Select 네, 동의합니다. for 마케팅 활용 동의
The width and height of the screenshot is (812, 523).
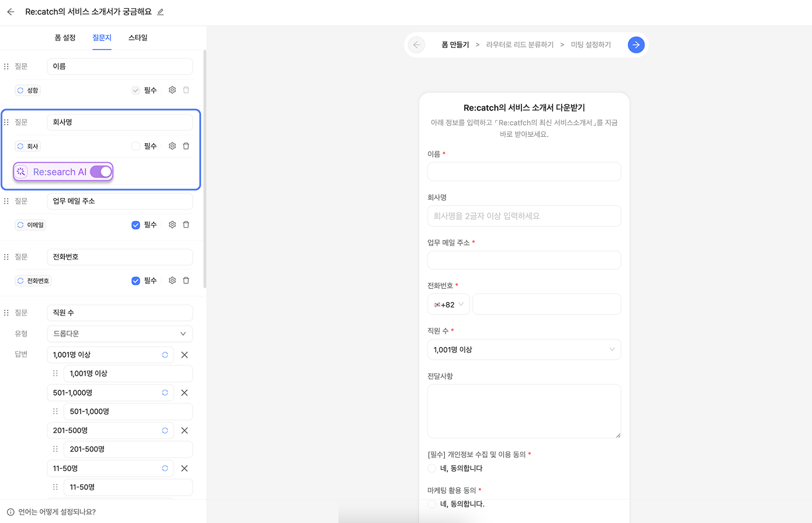tap(432, 504)
